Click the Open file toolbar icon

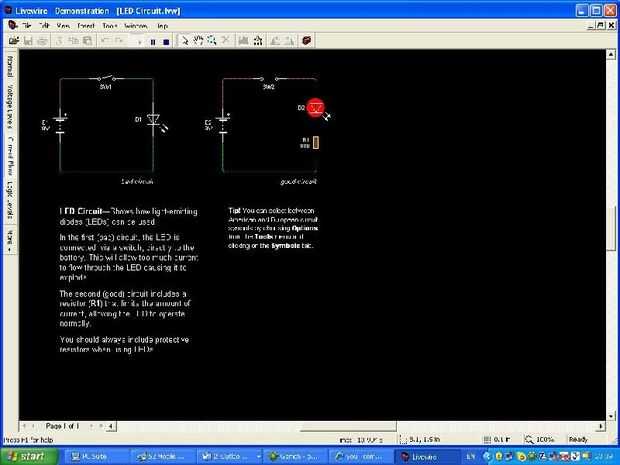click(x=14, y=40)
